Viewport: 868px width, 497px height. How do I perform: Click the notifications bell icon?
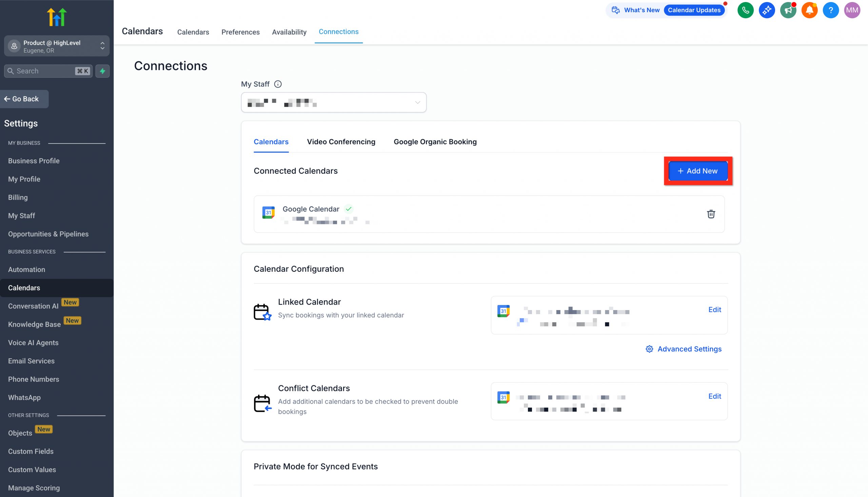809,10
